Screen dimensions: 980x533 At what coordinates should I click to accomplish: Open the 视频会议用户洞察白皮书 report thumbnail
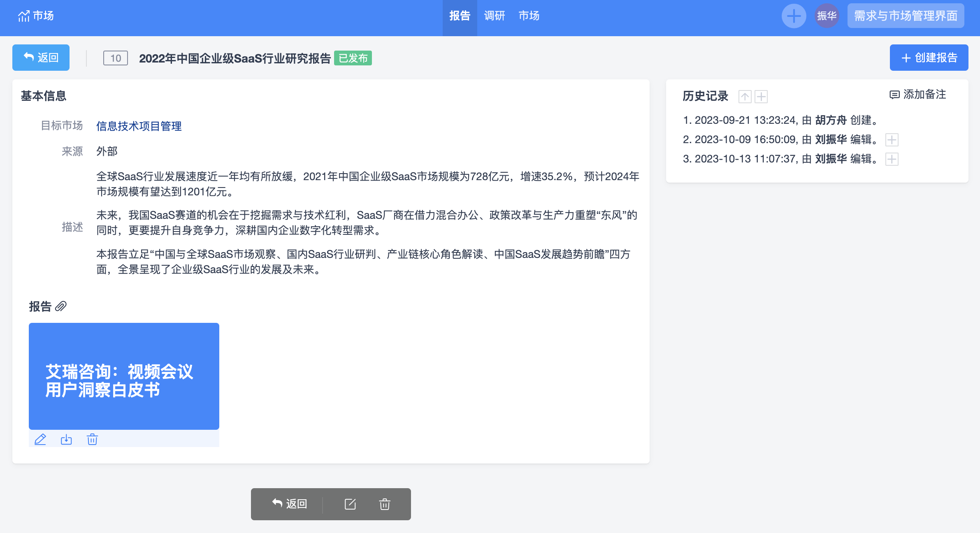click(124, 376)
